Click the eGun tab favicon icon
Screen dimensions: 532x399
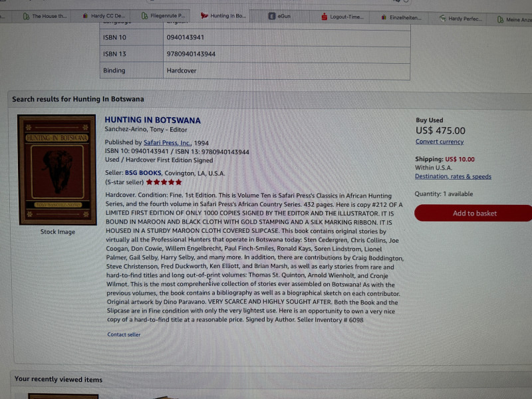pyautogui.click(x=272, y=16)
